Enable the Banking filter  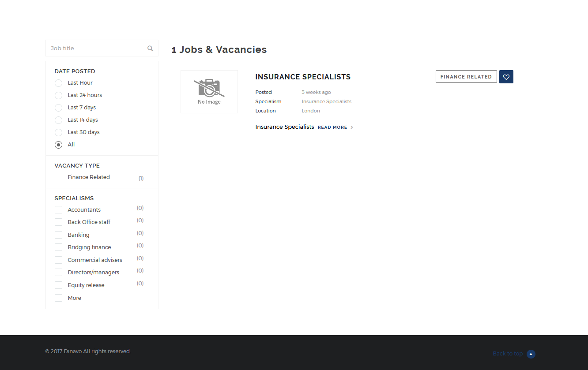pyautogui.click(x=58, y=235)
